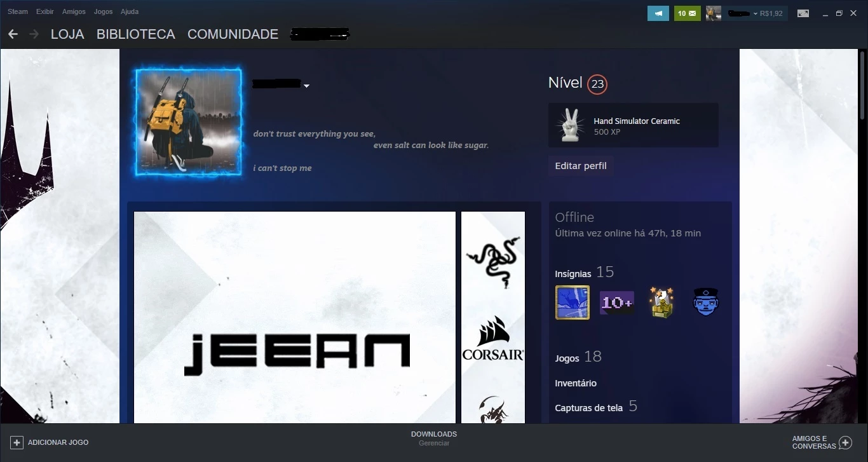
Task: Click the Razer snake logo
Action: point(494,262)
